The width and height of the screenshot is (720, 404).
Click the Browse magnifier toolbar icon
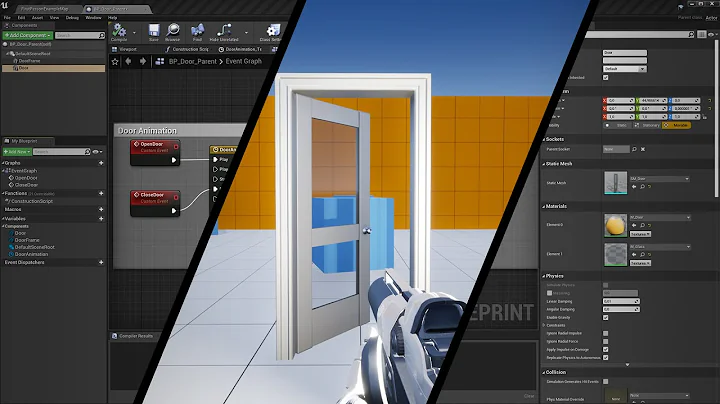(x=173, y=30)
